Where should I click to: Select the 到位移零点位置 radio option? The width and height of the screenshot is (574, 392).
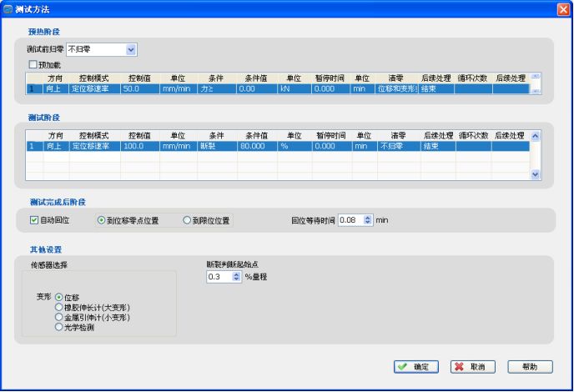coord(102,220)
